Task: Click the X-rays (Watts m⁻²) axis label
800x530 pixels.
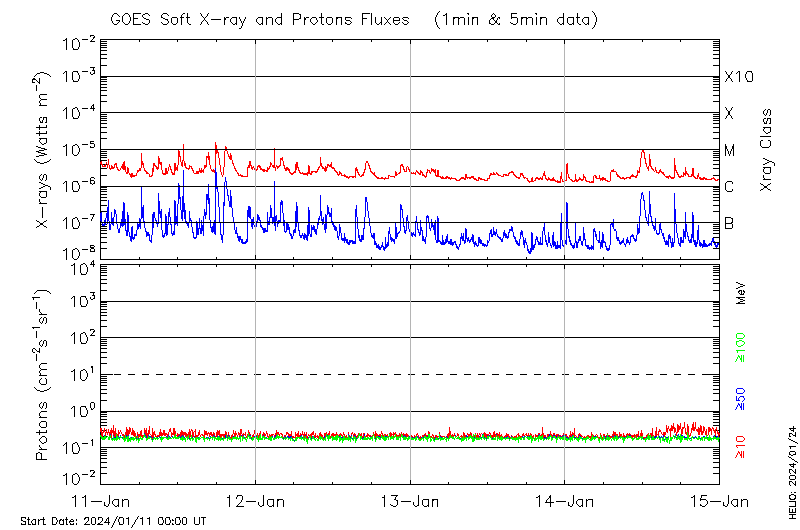Action: [45, 150]
